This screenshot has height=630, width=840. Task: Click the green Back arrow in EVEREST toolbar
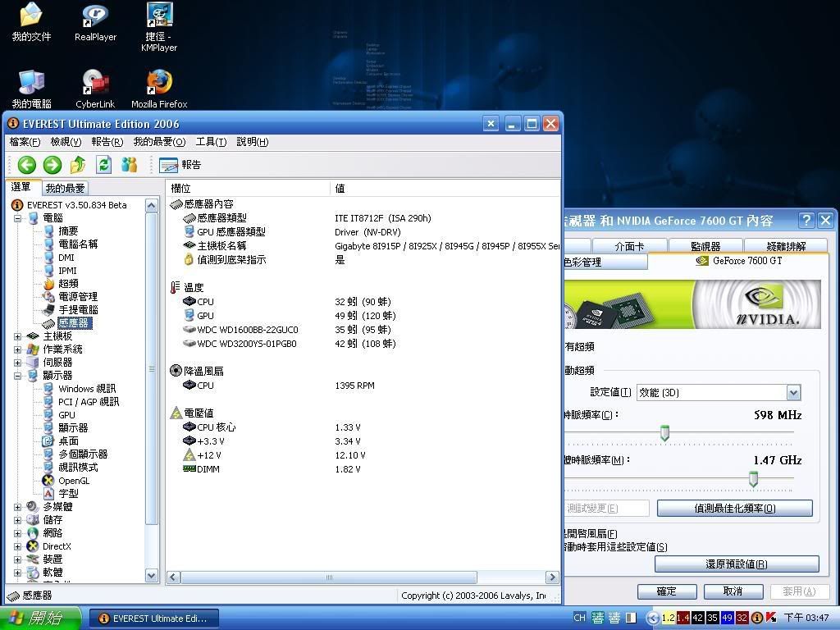27,165
